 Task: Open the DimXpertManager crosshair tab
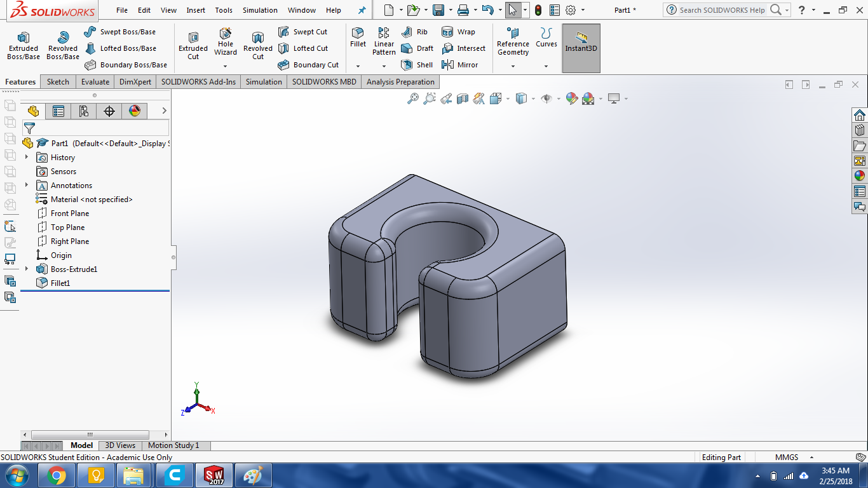pyautogui.click(x=109, y=111)
